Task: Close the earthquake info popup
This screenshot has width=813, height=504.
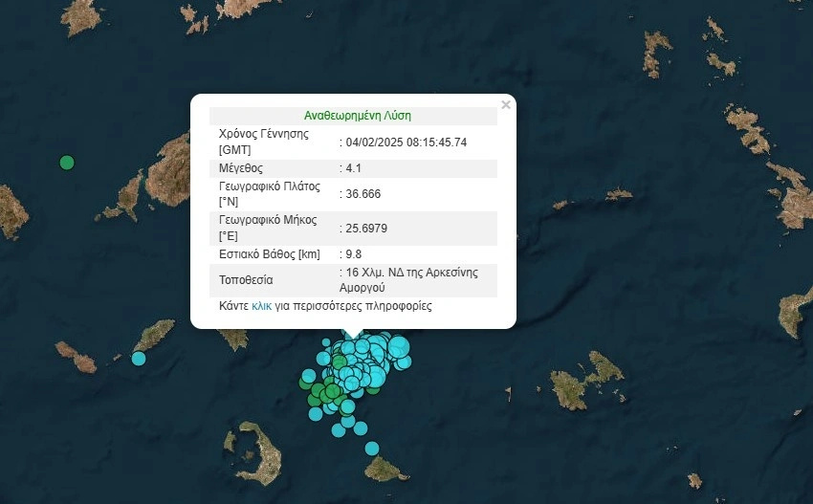Action: coord(506,105)
